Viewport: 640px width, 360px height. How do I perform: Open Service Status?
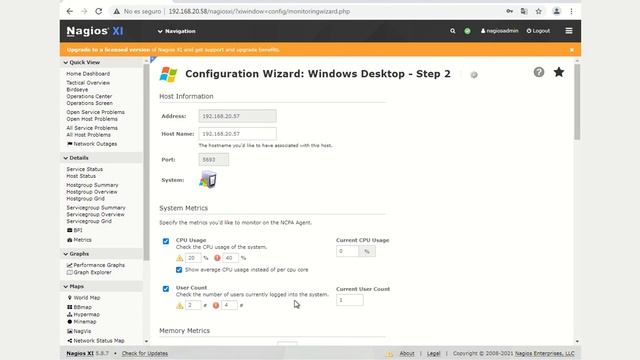tap(84, 169)
